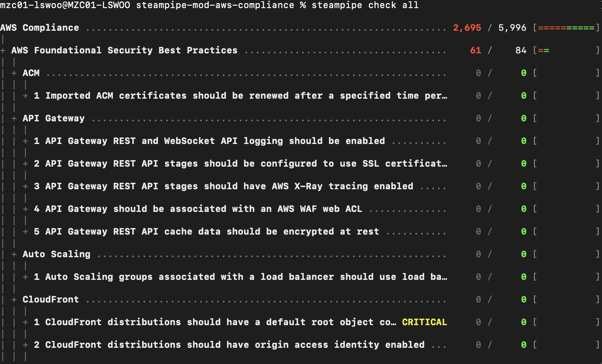Screen dimensions: 602x364
Task: Select the ACM group label
Action: click(x=31, y=73)
